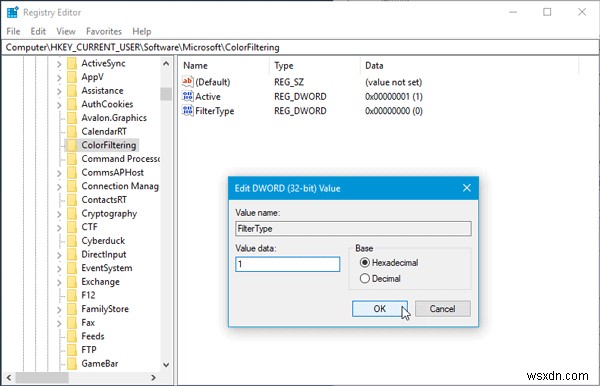Confirm the DWORD edit with OK
Viewport: 600px width, 386px height.
pyautogui.click(x=380, y=309)
